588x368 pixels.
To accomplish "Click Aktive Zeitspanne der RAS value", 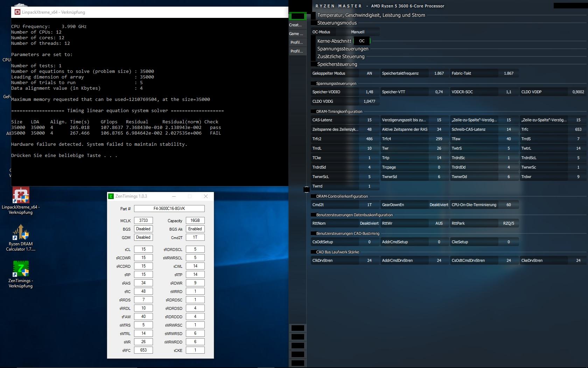I will (439, 129).
